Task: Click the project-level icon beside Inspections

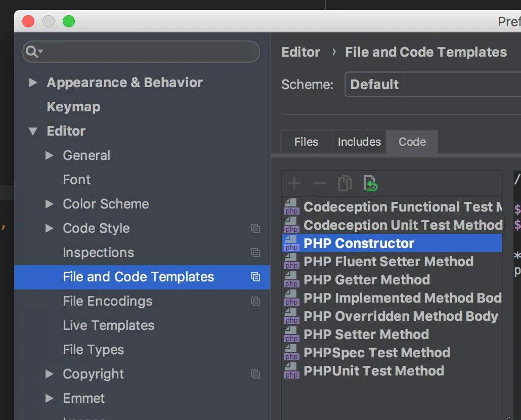Action: coord(255,253)
